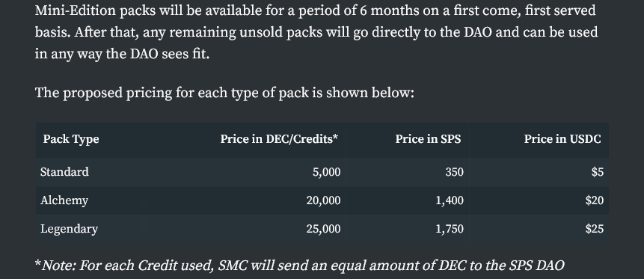Click the Pack Type column header
Image resolution: width=644 pixels, height=279 pixels.
coord(71,139)
